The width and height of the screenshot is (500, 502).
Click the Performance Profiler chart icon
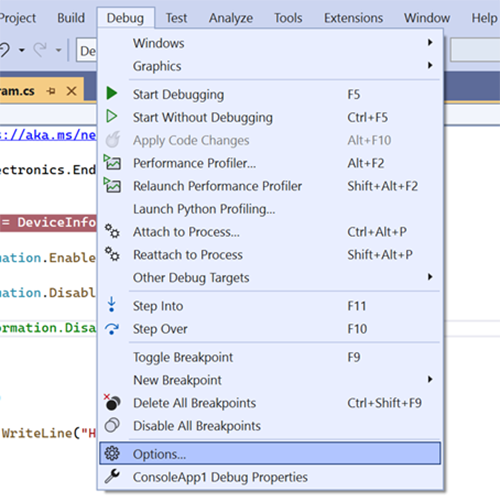[x=112, y=162]
